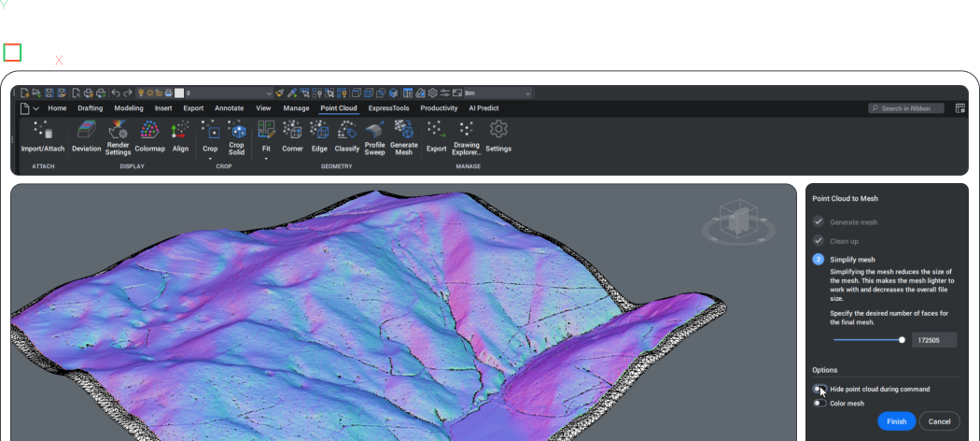Click the Print Preview icon

coord(77,93)
